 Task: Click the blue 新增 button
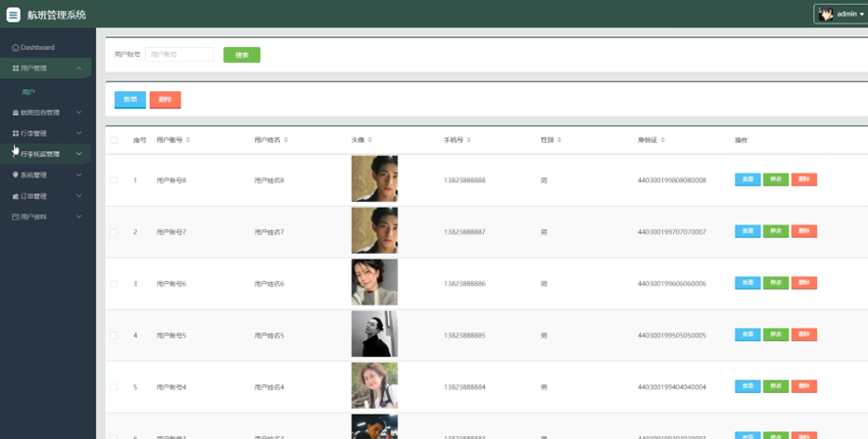[130, 100]
